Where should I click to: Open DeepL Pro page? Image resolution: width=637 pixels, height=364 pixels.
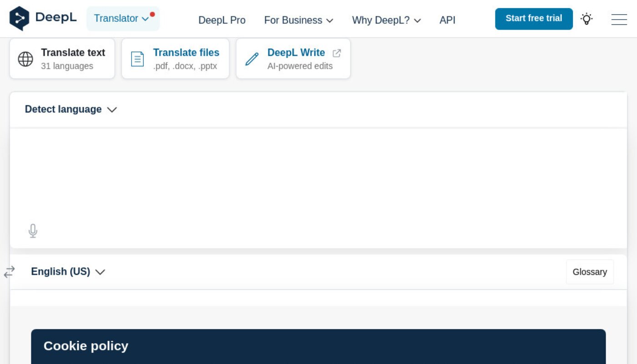(222, 20)
